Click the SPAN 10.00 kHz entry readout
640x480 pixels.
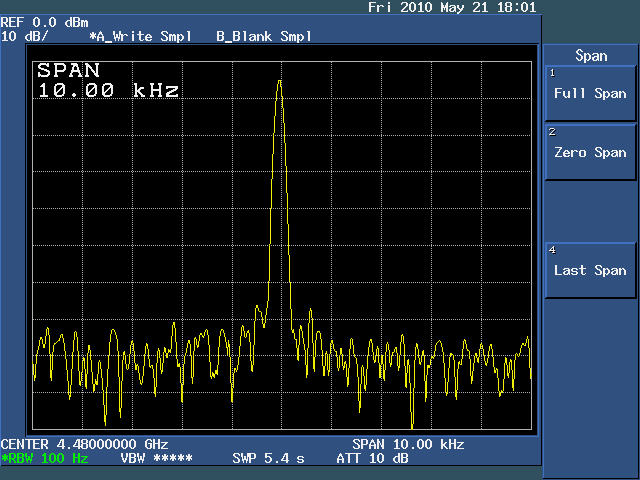(x=108, y=81)
